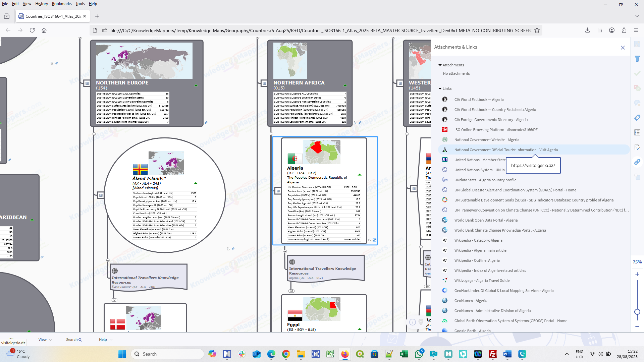Viewport: 644px width, 362px height.
Task: Open the notes document icon in sidebar
Action: (x=637, y=147)
